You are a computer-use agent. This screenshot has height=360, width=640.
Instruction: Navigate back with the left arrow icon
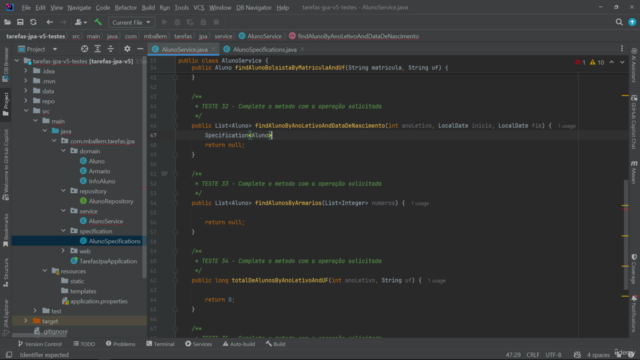coord(49,22)
